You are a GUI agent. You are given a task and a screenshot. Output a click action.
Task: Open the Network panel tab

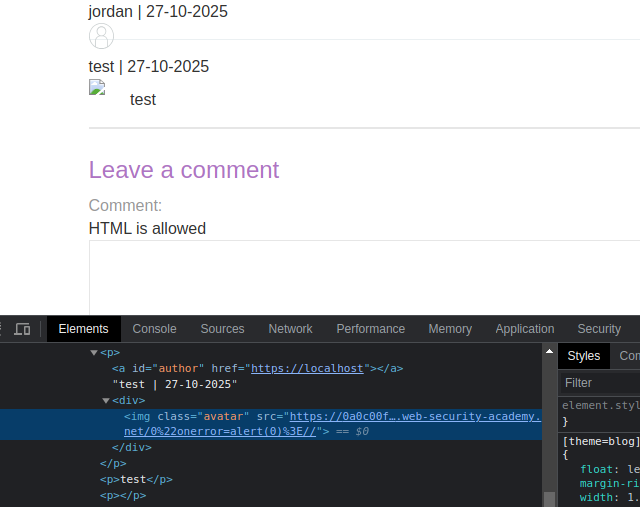[290, 329]
